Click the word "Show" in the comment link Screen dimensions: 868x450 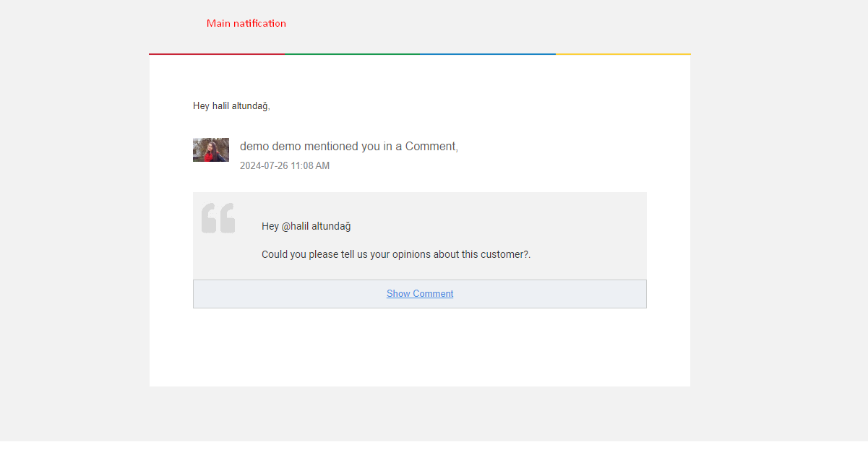click(x=398, y=294)
